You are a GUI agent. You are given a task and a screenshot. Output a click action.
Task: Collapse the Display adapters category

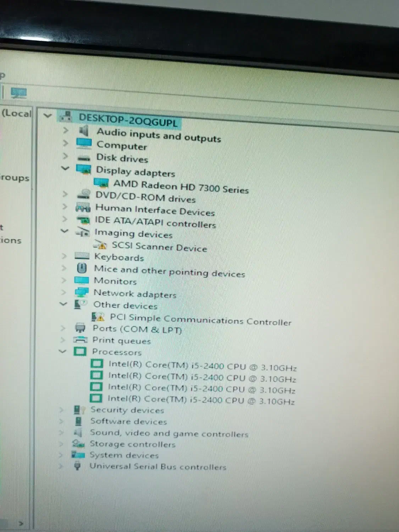(x=65, y=168)
